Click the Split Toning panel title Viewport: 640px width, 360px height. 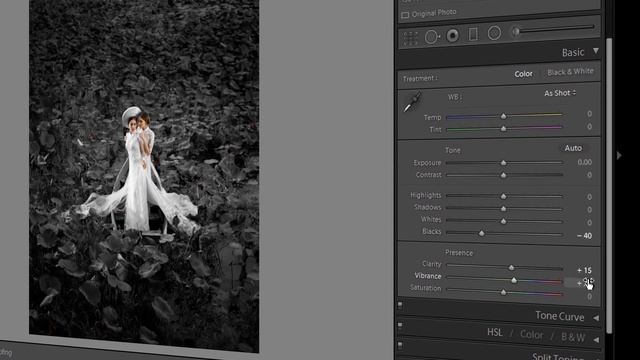tap(558, 356)
